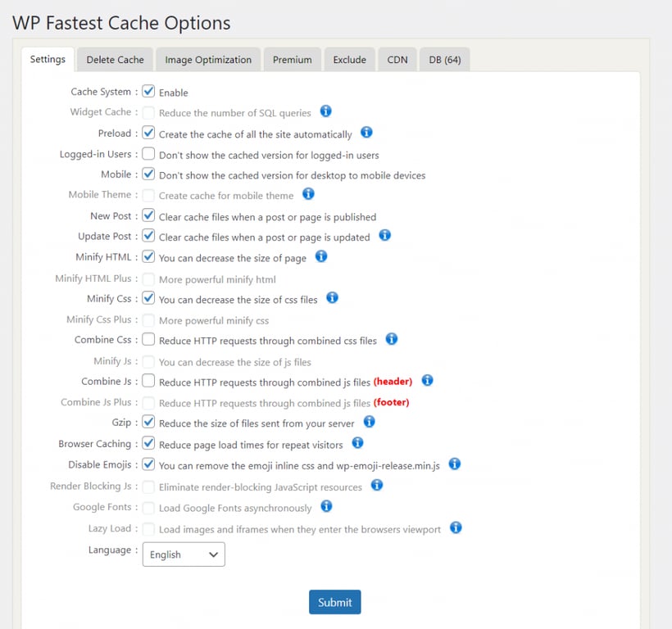The height and width of the screenshot is (629, 672).
Task: Click the Combine Css info icon
Action: (391, 339)
